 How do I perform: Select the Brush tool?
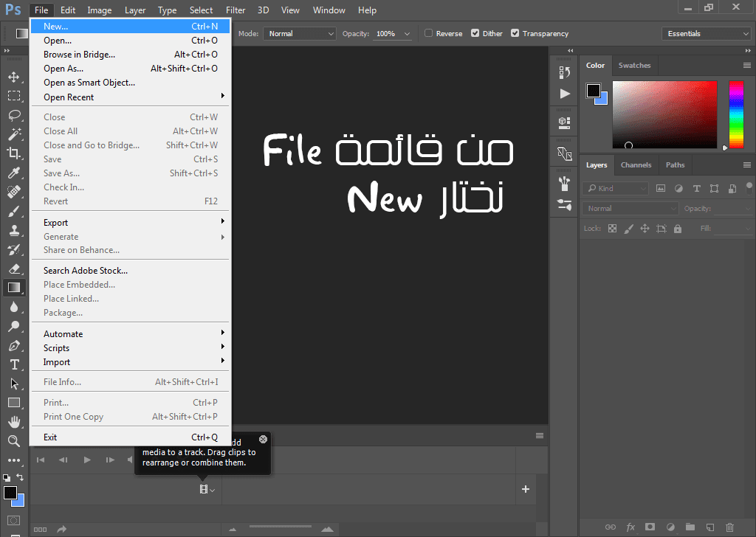[14, 211]
